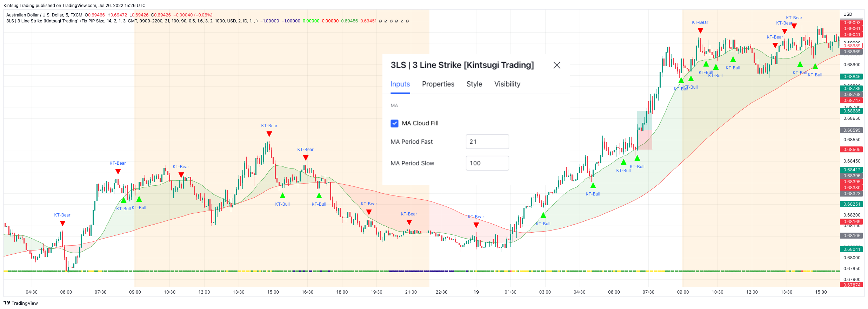868x309 pixels.
Task: Click the 0.68845 green price tag
Action: (852, 77)
